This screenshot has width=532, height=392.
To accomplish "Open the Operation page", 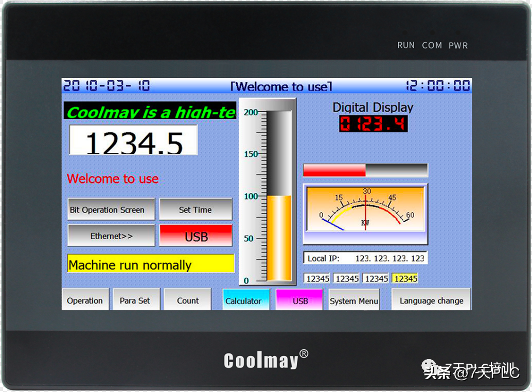I will point(85,300).
